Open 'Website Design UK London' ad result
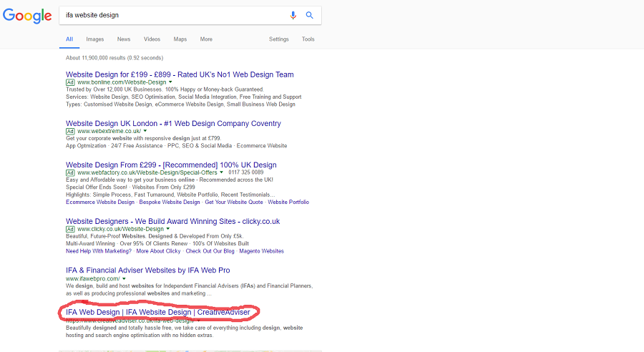The image size is (644, 352). [173, 123]
